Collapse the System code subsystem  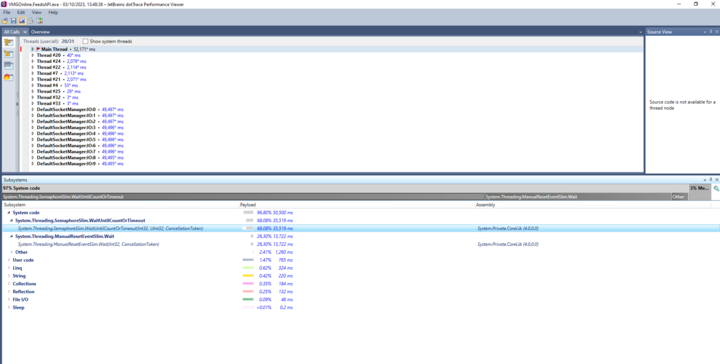pyautogui.click(x=9, y=213)
